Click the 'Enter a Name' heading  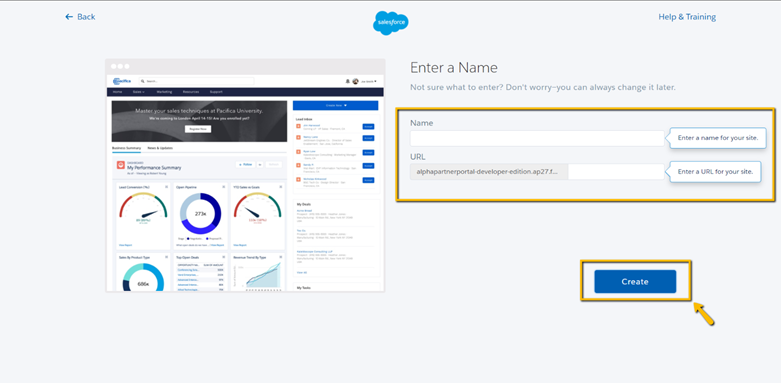click(454, 68)
